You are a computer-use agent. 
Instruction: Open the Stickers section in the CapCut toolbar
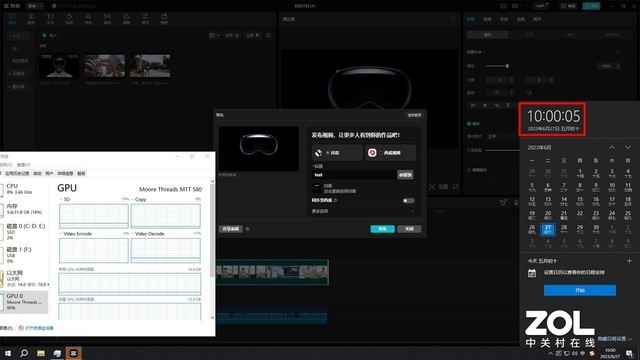(69, 18)
